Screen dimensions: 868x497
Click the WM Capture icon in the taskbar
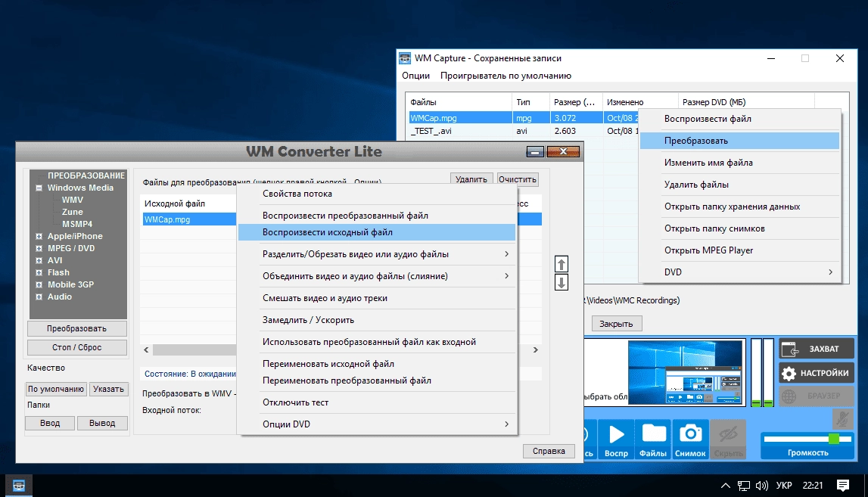coord(19,486)
